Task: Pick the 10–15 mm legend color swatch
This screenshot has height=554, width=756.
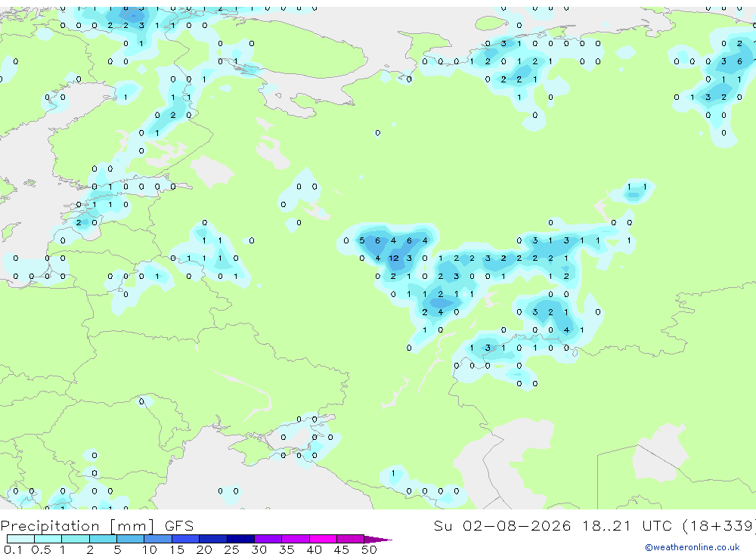Action: pos(158,539)
